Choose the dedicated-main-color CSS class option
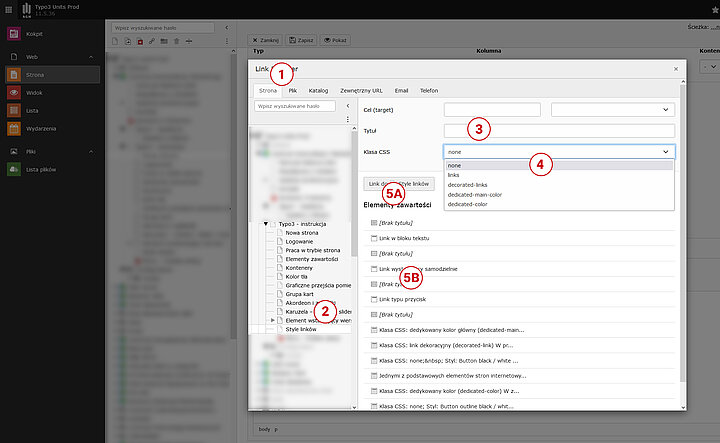720x443 pixels. click(x=559, y=195)
